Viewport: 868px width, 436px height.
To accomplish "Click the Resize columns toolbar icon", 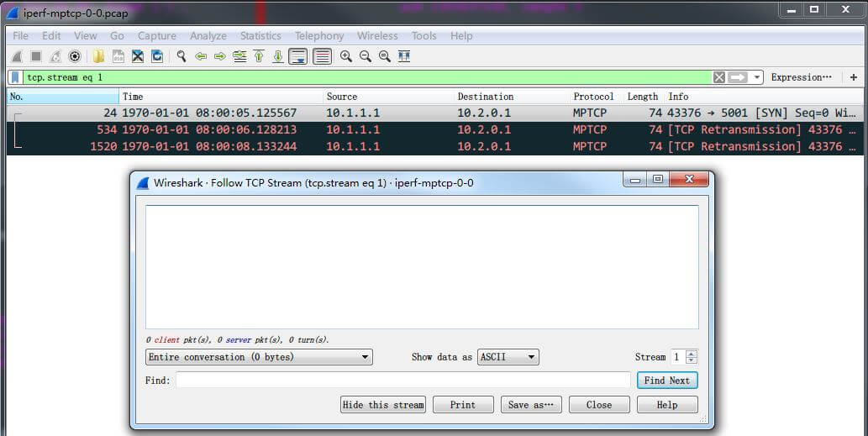I will pos(404,56).
